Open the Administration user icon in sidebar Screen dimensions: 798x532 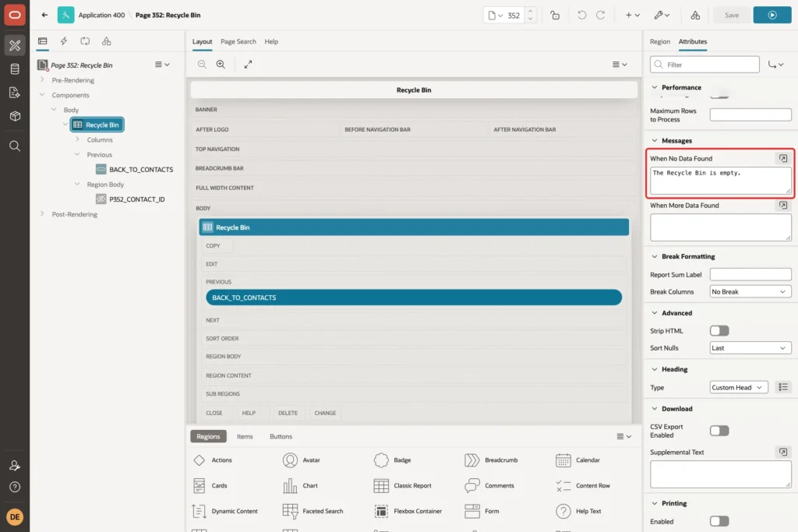(15, 465)
